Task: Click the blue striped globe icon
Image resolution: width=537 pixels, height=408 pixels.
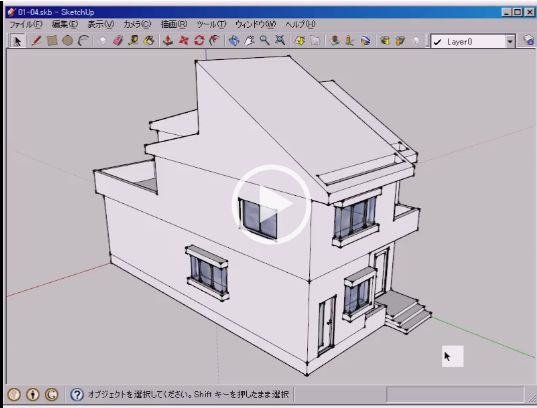Action: 365,41
